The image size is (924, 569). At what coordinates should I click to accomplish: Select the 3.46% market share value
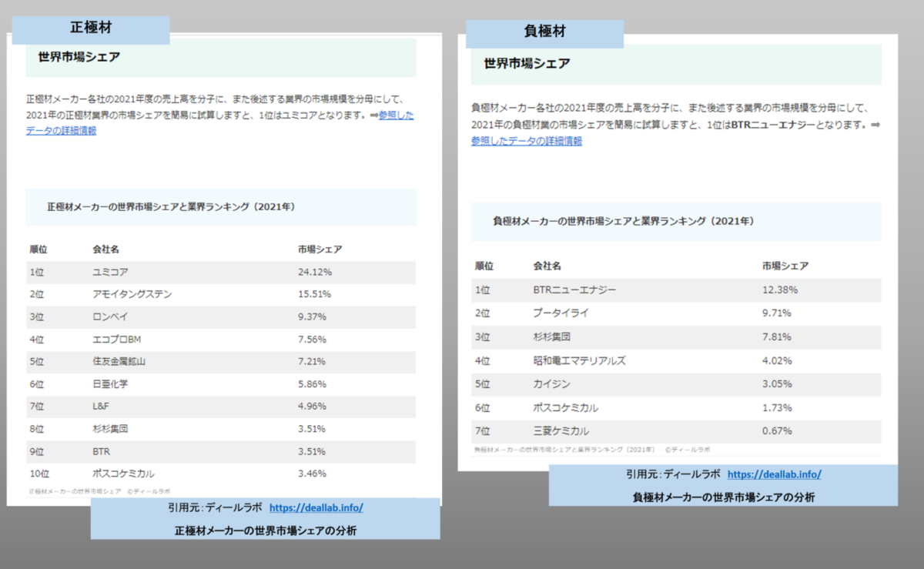[313, 473]
